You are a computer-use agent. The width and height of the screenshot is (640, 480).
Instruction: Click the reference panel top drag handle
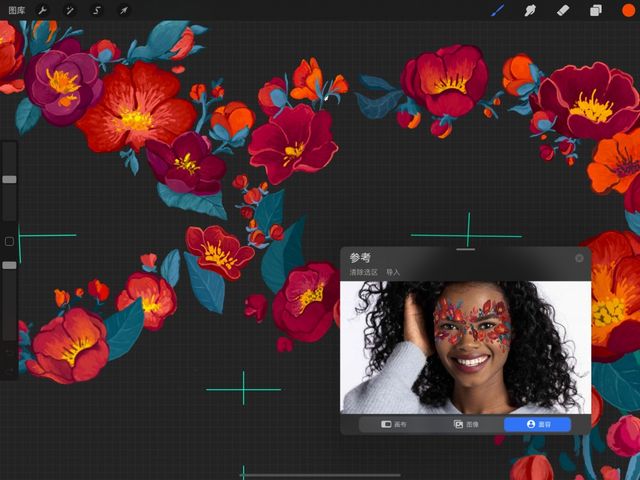click(465, 249)
